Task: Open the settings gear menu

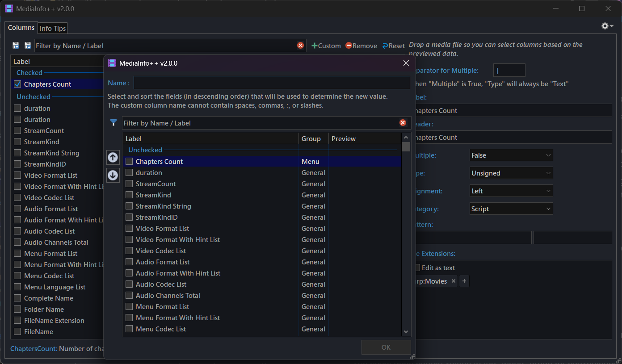Action: tap(607, 26)
